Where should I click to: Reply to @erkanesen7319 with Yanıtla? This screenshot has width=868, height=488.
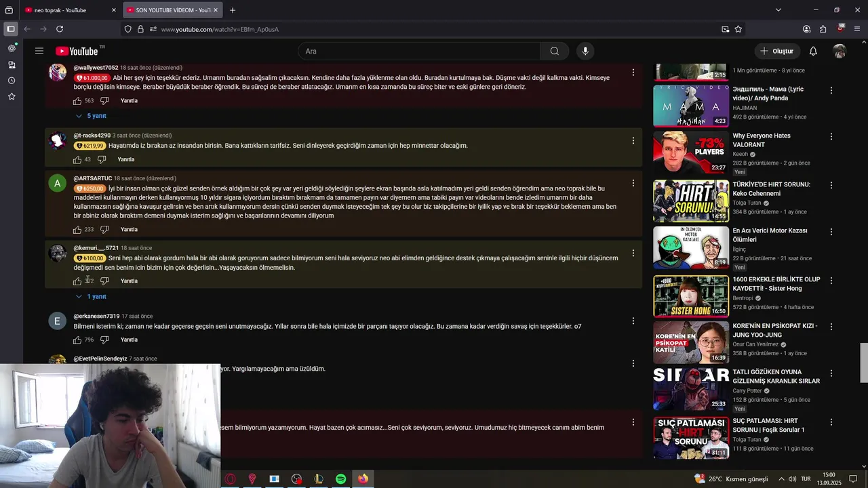[x=129, y=340]
